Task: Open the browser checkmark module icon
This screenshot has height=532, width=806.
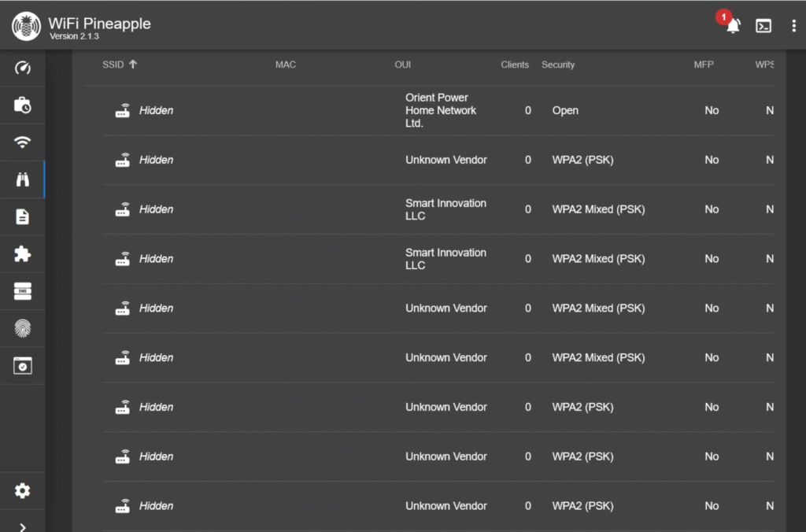Action: 23,365
